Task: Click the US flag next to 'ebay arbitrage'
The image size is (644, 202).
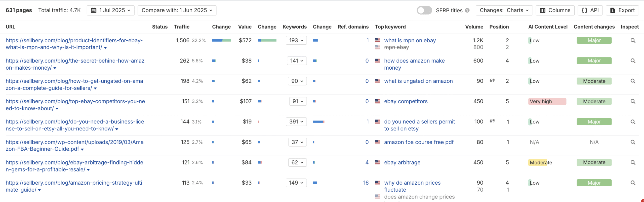Action: click(378, 162)
